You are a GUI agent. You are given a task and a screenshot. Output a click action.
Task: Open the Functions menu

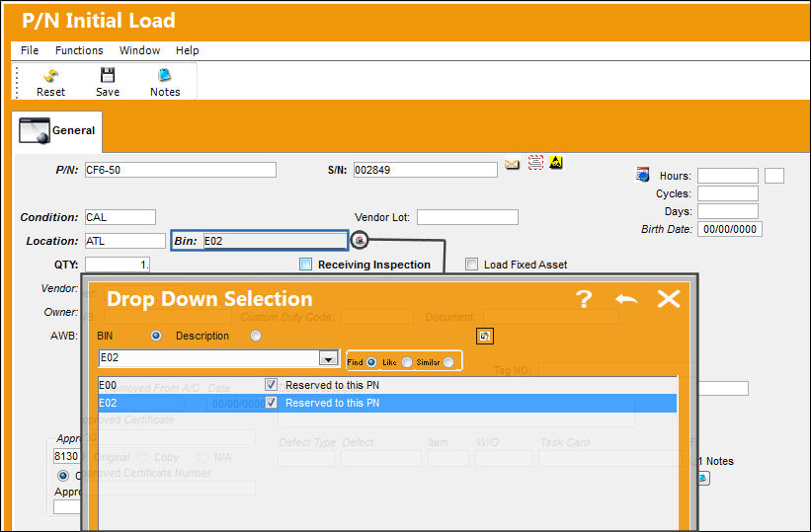tap(79, 50)
